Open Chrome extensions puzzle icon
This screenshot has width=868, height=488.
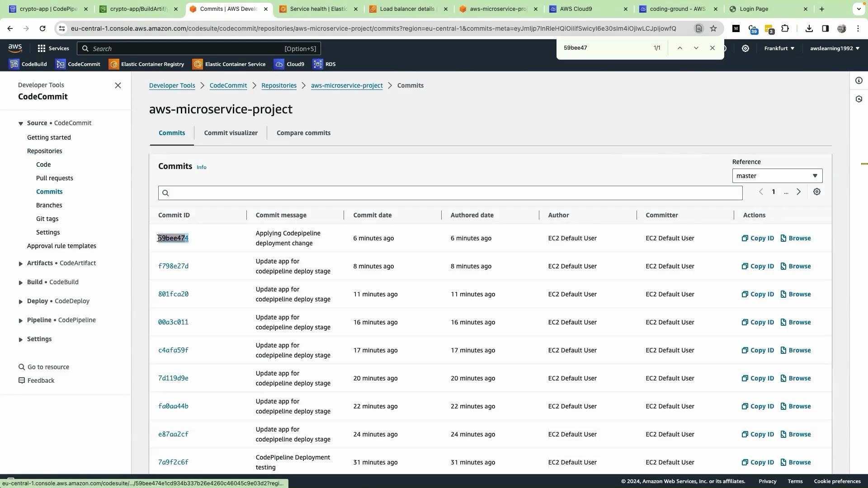(x=785, y=28)
